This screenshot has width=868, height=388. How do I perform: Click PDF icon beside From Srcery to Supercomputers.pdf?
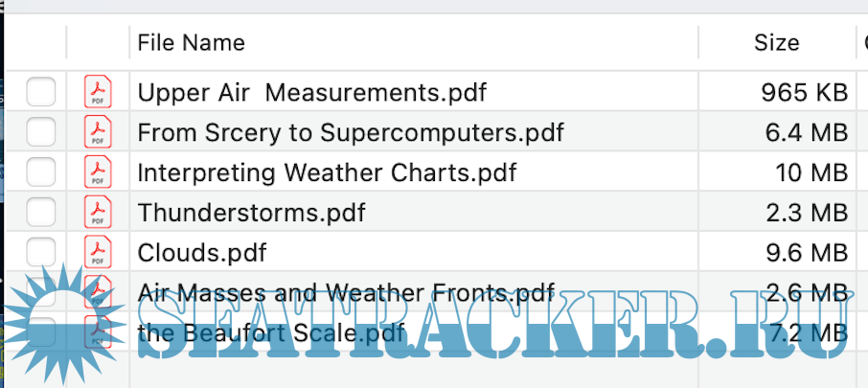[x=98, y=132]
